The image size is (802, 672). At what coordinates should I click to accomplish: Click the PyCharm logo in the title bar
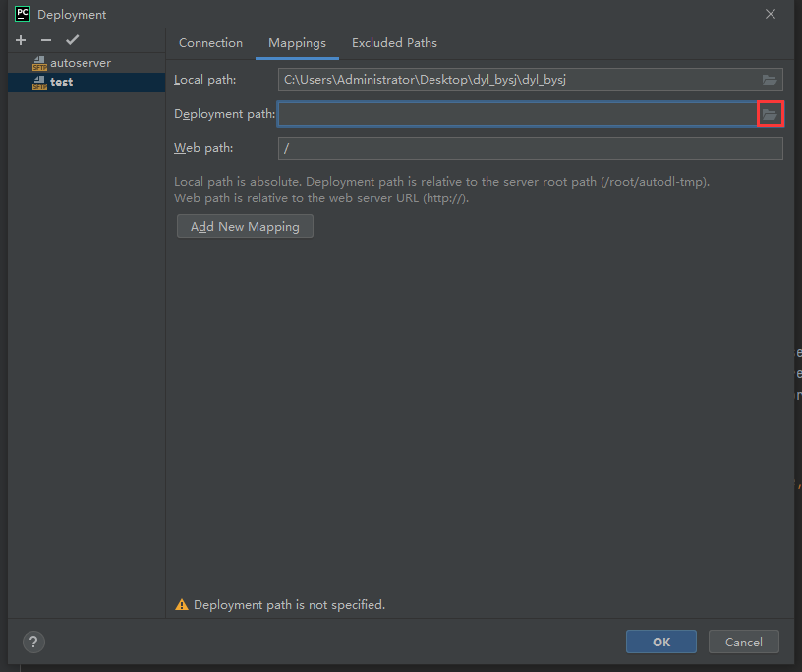tap(22, 14)
